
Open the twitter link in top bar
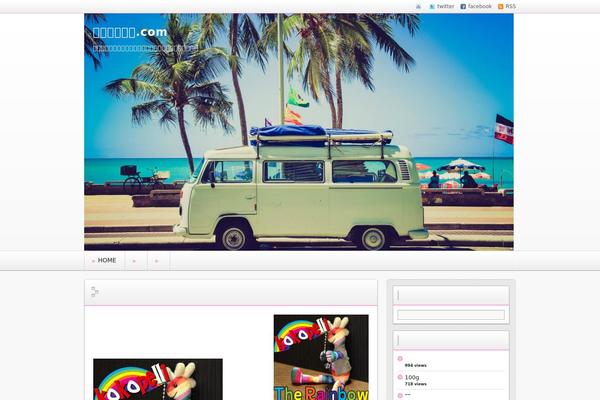[x=445, y=6]
